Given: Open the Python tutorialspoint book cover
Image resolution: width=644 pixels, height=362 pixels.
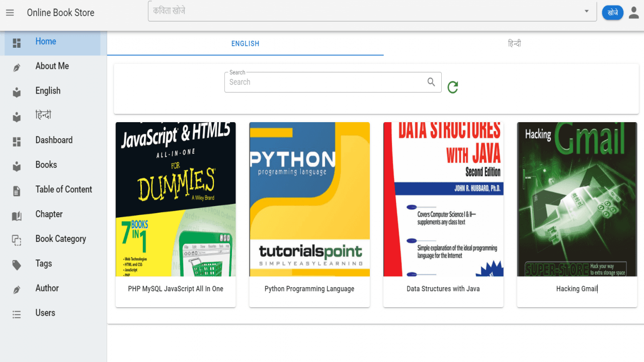Looking at the screenshot, I should (309, 199).
